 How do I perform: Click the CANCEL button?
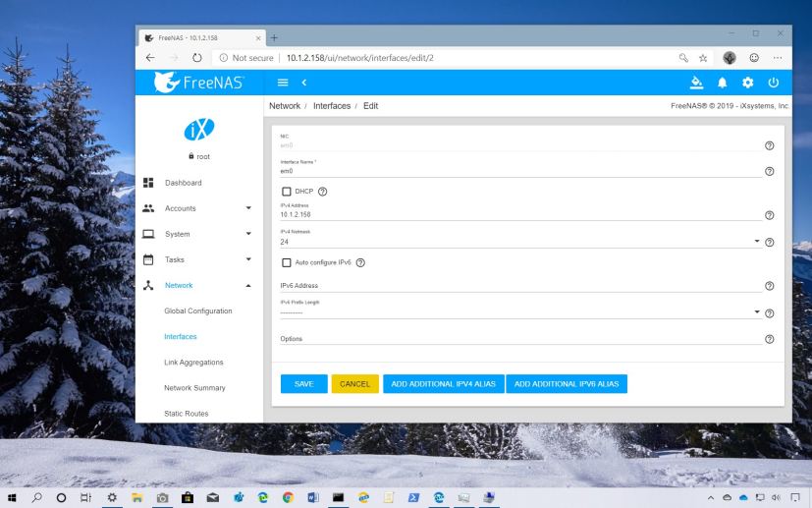[354, 383]
